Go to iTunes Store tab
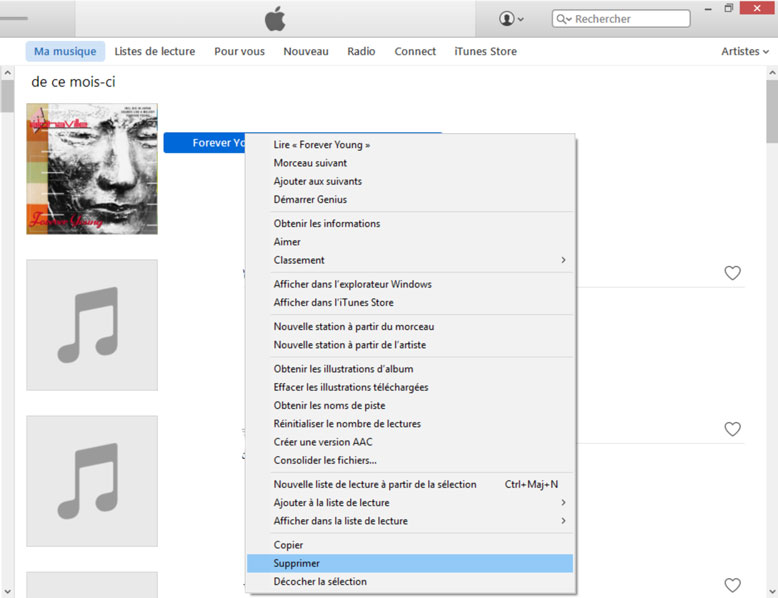The image size is (778, 598). [x=486, y=51]
